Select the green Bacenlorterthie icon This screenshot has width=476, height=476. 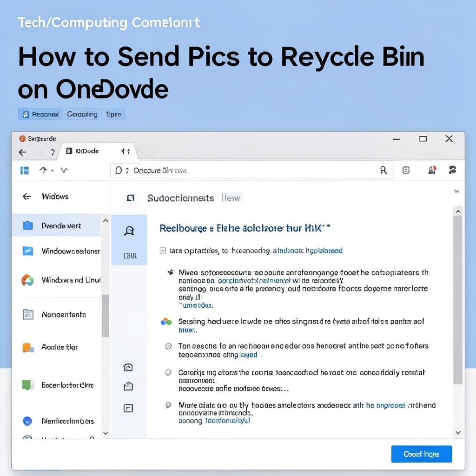[27, 385]
